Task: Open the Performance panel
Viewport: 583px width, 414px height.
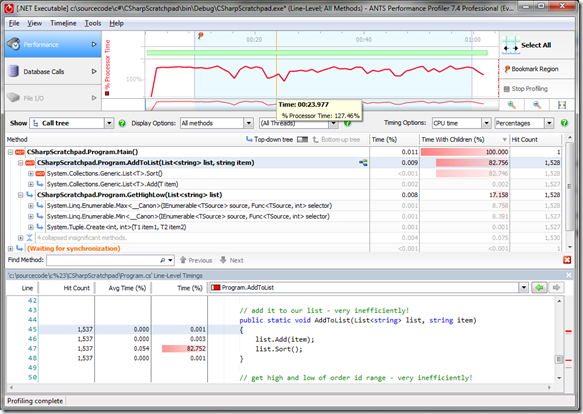Action: pyautogui.click(x=52, y=44)
